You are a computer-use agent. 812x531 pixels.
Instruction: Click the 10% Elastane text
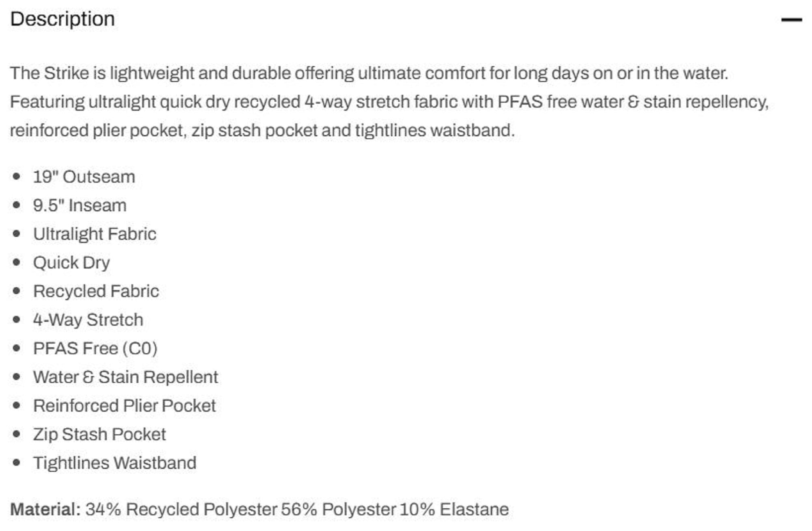click(454, 510)
